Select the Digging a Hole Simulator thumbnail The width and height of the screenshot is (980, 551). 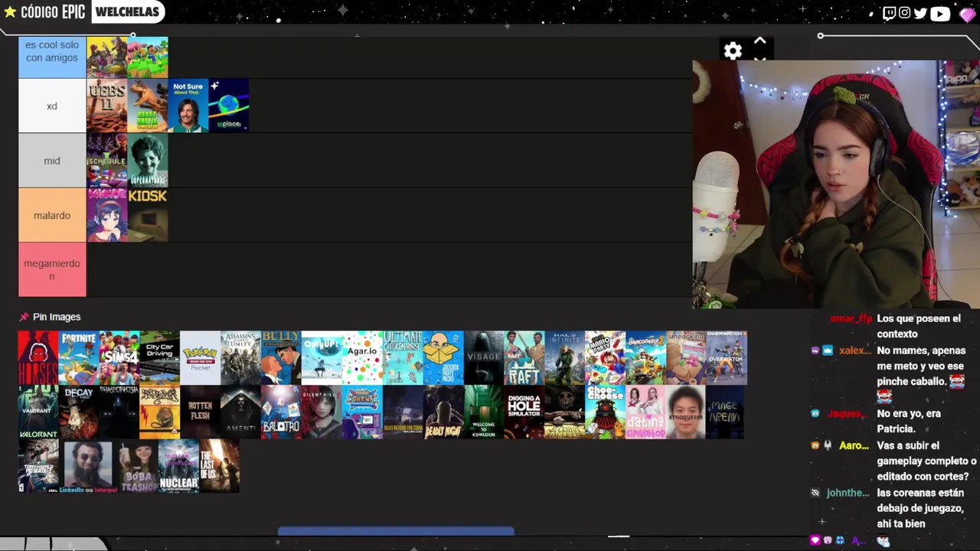coord(524,412)
